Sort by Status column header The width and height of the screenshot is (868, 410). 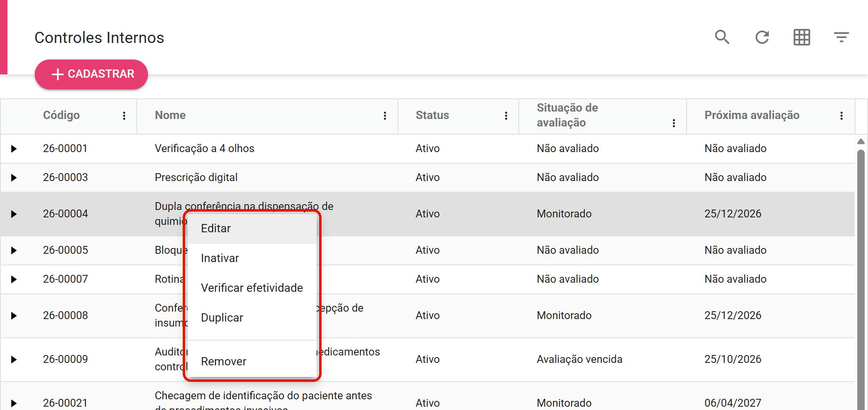(x=432, y=115)
